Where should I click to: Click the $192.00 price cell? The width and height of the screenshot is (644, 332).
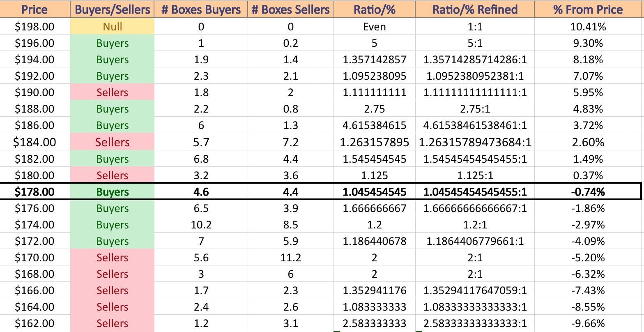(x=35, y=76)
